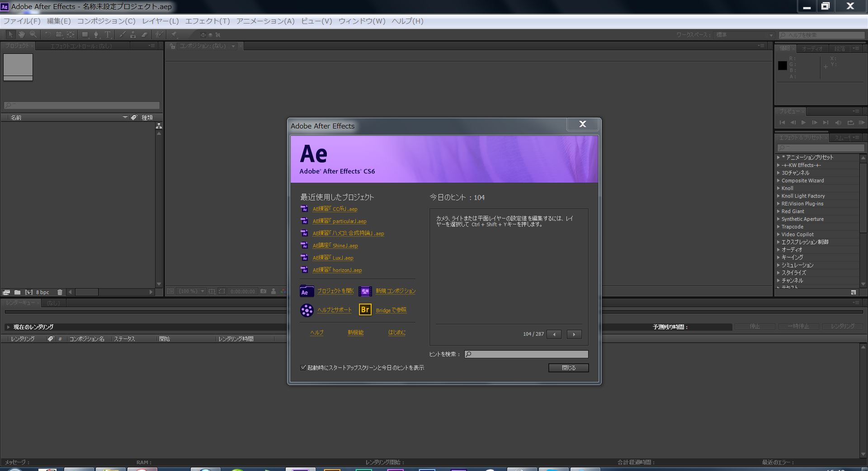Screen dimensions: 868x471
Task: Toggle audio mute in Preview panel
Action: pos(838,123)
